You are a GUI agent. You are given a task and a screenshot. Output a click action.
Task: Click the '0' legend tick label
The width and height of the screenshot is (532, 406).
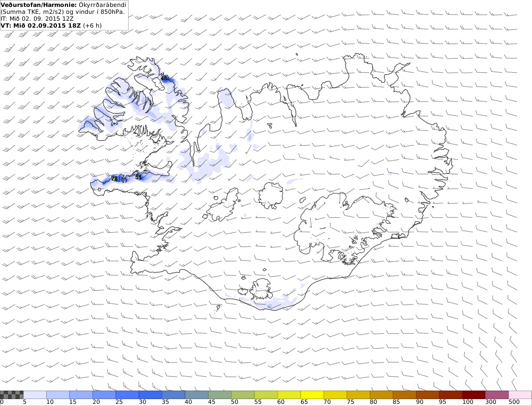coord(2,402)
